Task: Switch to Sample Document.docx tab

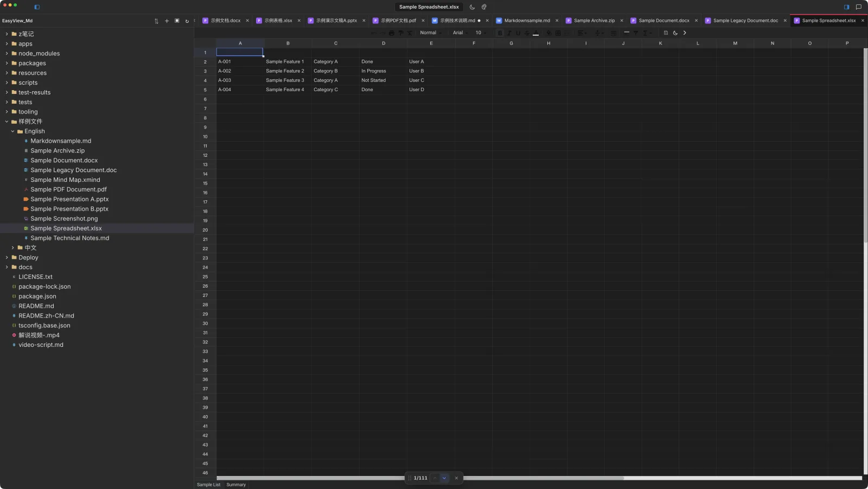Action: 663,21
